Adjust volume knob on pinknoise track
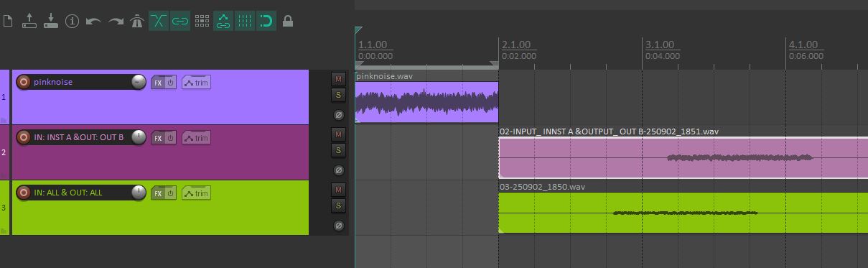Screen dimensions: 868x268 [139, 82]
